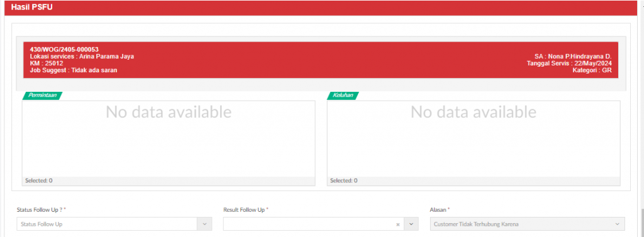Click the Keluhan Selected: 0 footer
The width and height of the screenshot is (644, 237).
[474, 180]
